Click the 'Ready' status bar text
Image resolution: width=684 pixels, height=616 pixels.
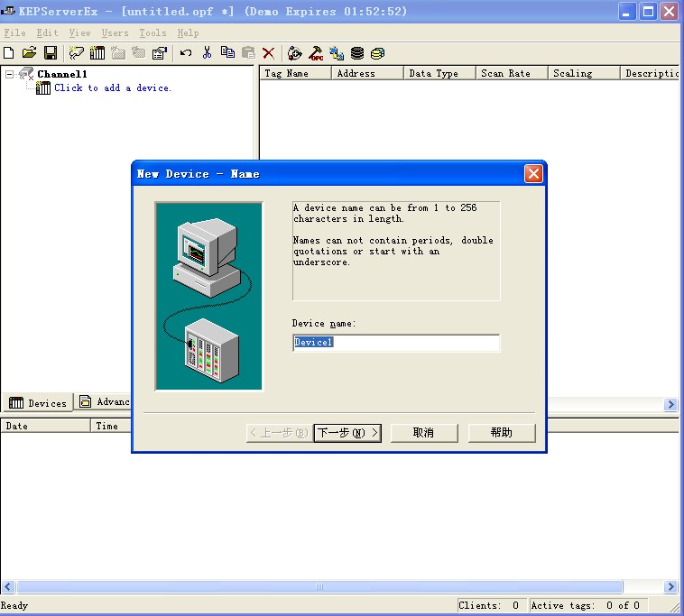click(x=14, y=605)
